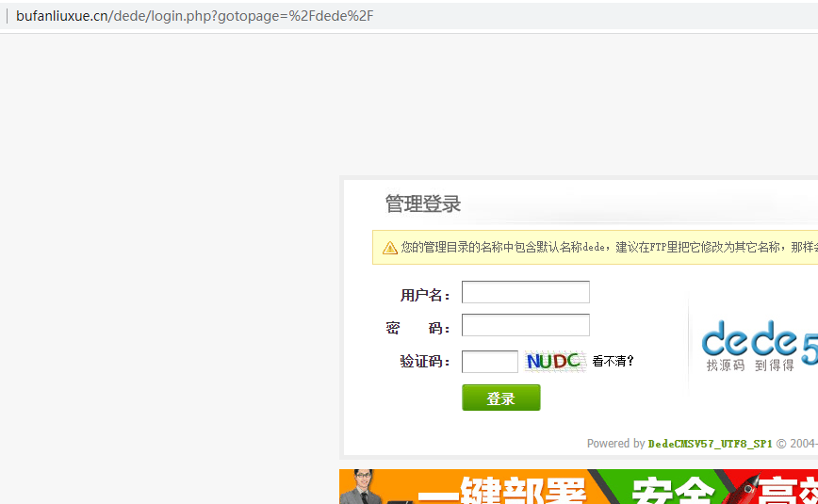Open the DedeCMSV57_UTF8_SP1 link
Viewport: 818px width, 504px height.
(x=710, y=444)
